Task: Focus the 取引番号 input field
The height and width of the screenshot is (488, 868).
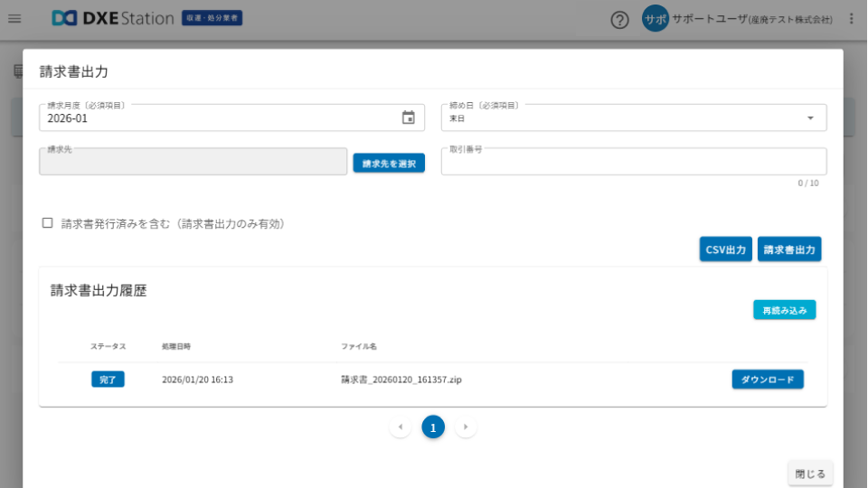Action: (633, 163)
